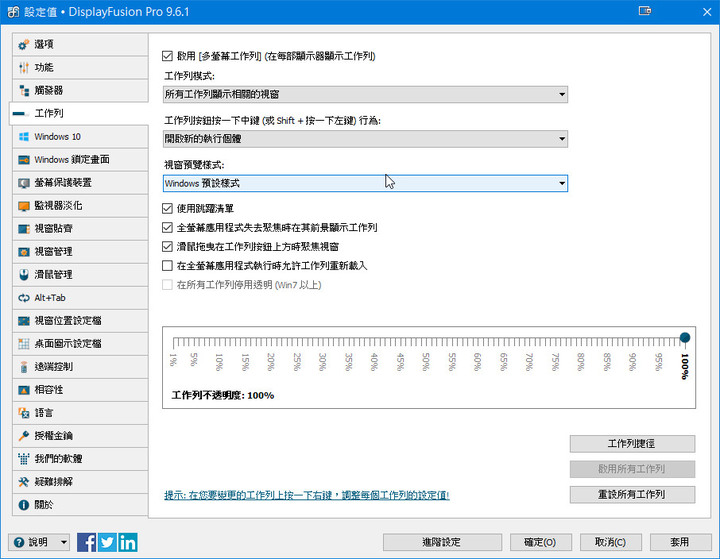720x559 pixels.
Task: Click the 遠端控制 icon
Action: 23,367
